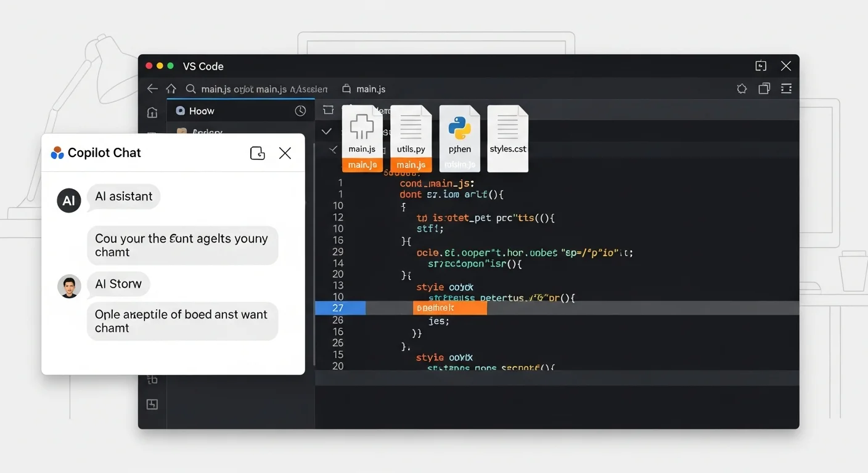Click the export chat icon in Copilot Chat
Viewport: 868px width, 473px height.
tap(258, 153)
